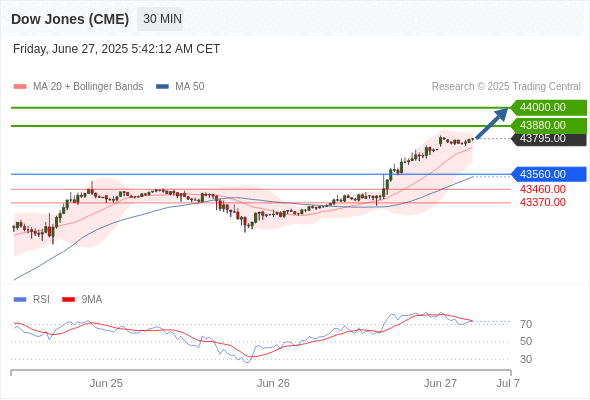
Task: Click the blue upward forecast arrow
Action: [492, 123]
